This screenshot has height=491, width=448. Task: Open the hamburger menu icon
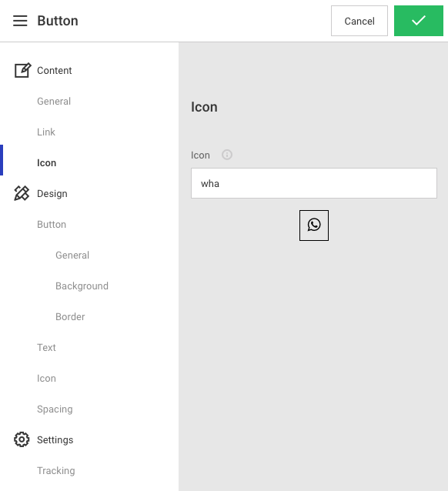[x=20, y=21]
